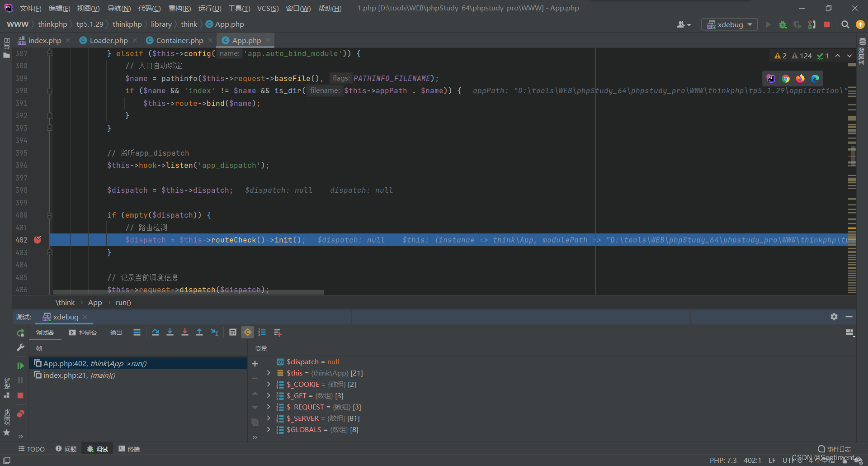Toggle the sort variables list icon
The width and height of the screenshot is (868, 466).
[262, 333]
